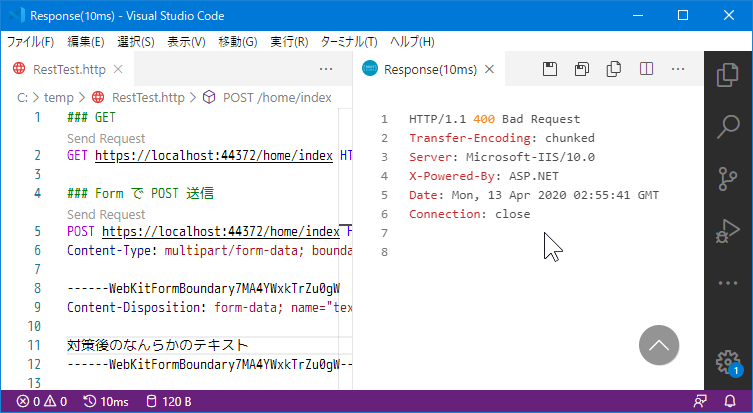
Task: Click the Date header in the response
Action: (x=534, y=195)
